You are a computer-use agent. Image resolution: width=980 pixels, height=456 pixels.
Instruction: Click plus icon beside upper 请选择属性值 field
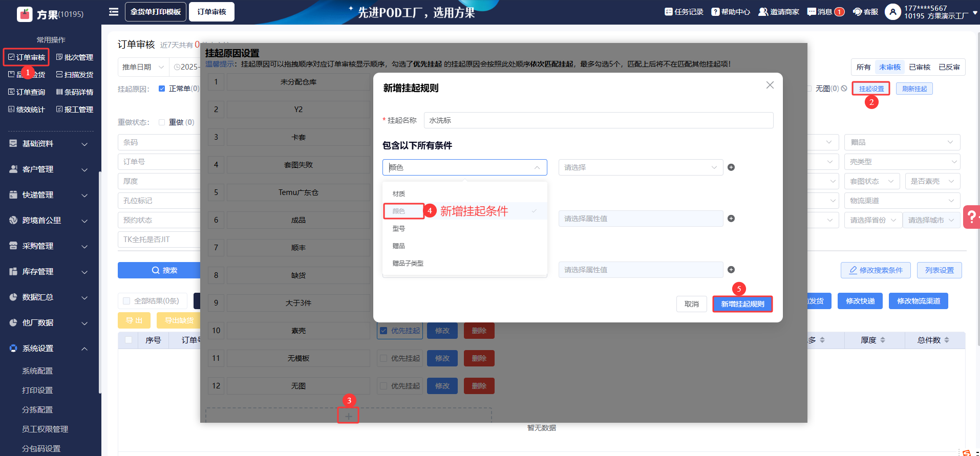tap(731, 219)
